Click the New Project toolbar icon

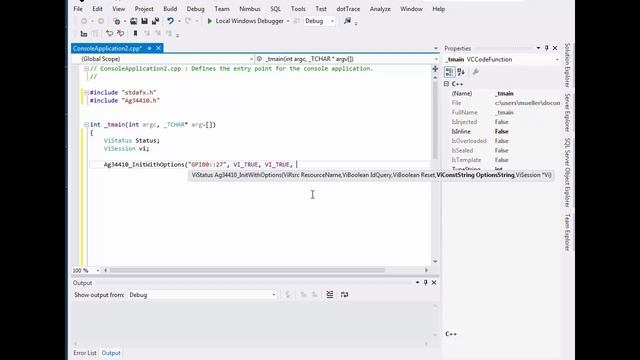[x=117, y=21]
